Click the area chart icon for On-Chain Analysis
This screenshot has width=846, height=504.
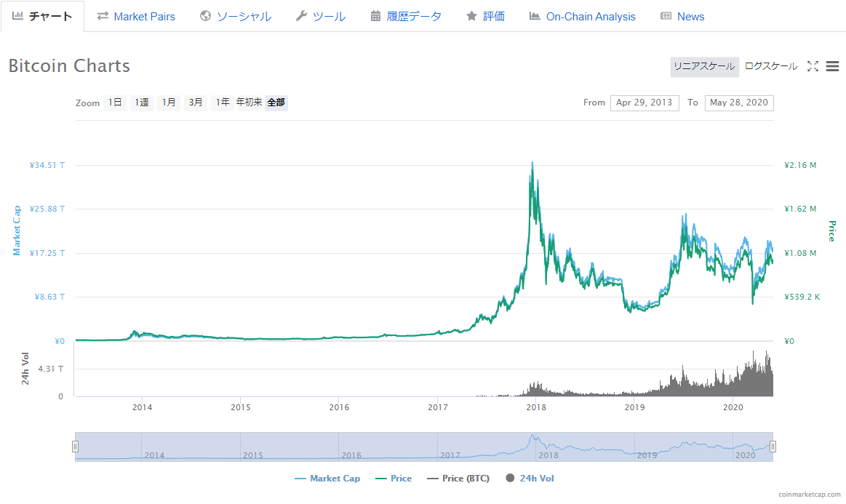click(535, 16)
